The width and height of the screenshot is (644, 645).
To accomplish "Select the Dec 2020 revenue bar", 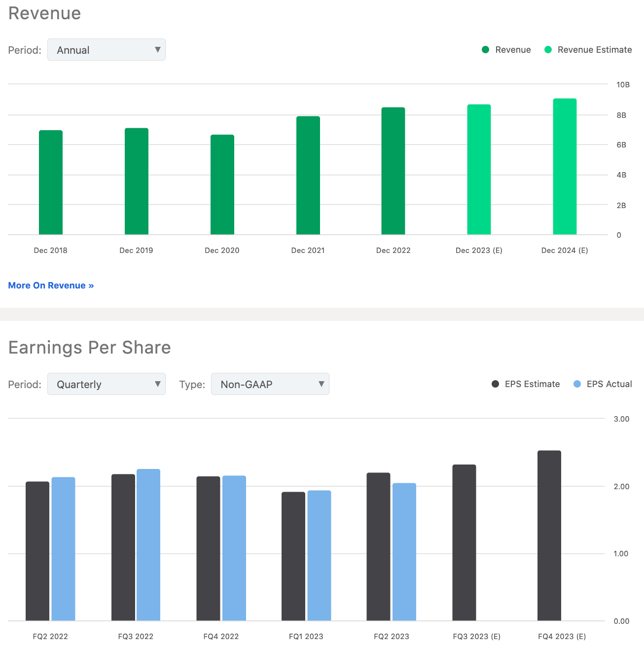I will 222,185.
